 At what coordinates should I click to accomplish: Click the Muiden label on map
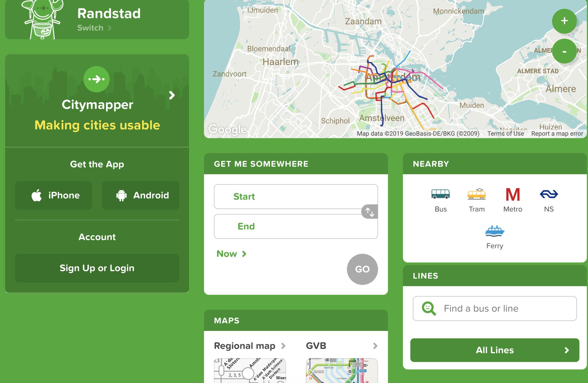[472, 105]
